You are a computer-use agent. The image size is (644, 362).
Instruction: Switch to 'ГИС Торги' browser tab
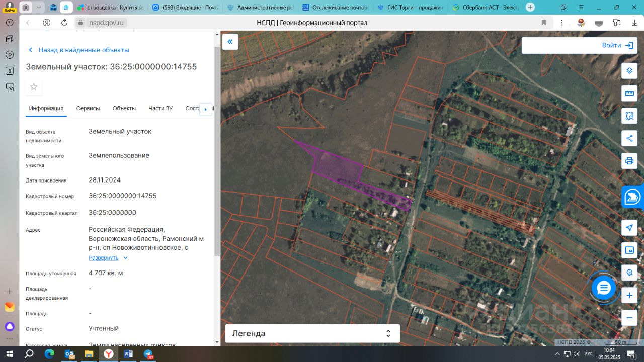(x=411, y=7)
